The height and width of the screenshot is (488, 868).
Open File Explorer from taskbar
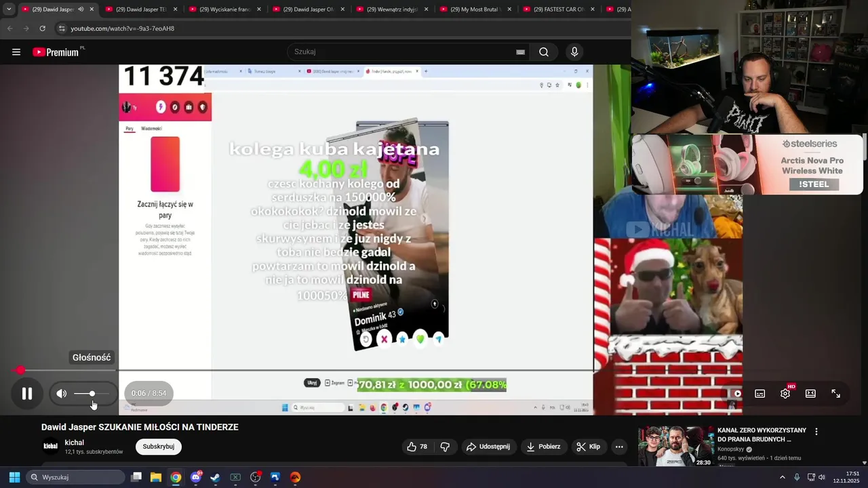pos(156,477)
